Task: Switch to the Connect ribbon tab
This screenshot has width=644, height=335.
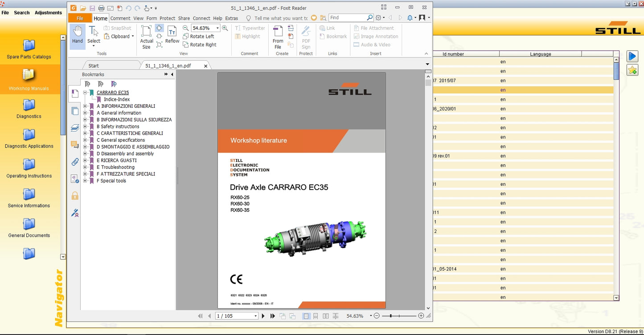Action: (x=201, y=18)
